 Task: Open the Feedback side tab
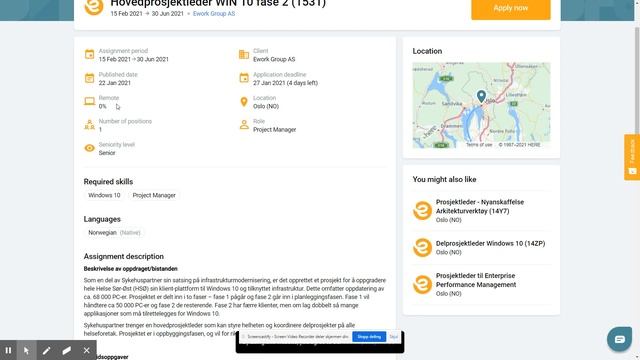coord(632,157)
